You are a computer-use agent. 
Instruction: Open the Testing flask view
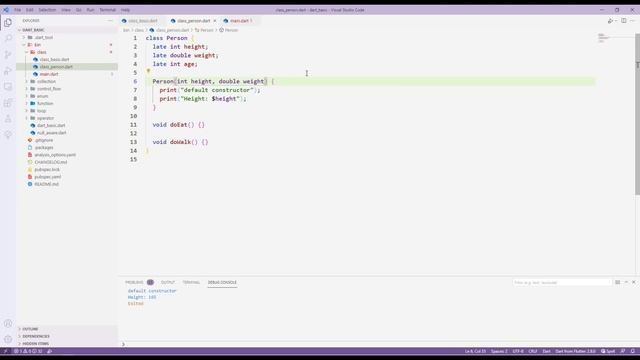(x=8, y=119)
